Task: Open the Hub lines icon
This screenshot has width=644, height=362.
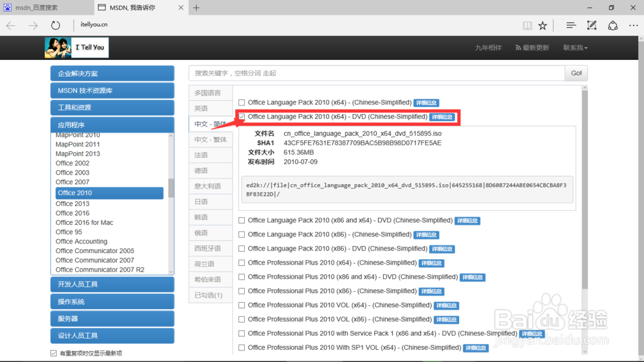Action: click(571, 26)
